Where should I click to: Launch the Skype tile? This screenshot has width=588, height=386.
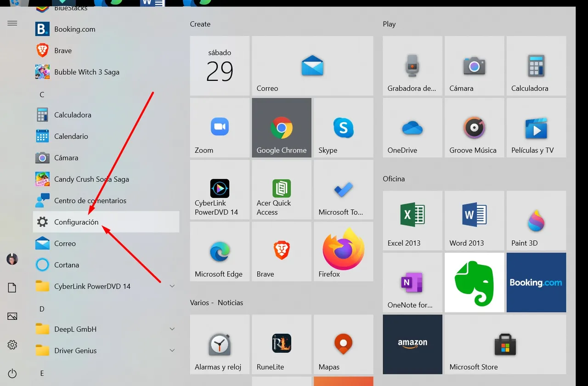[x=344, y=128]
